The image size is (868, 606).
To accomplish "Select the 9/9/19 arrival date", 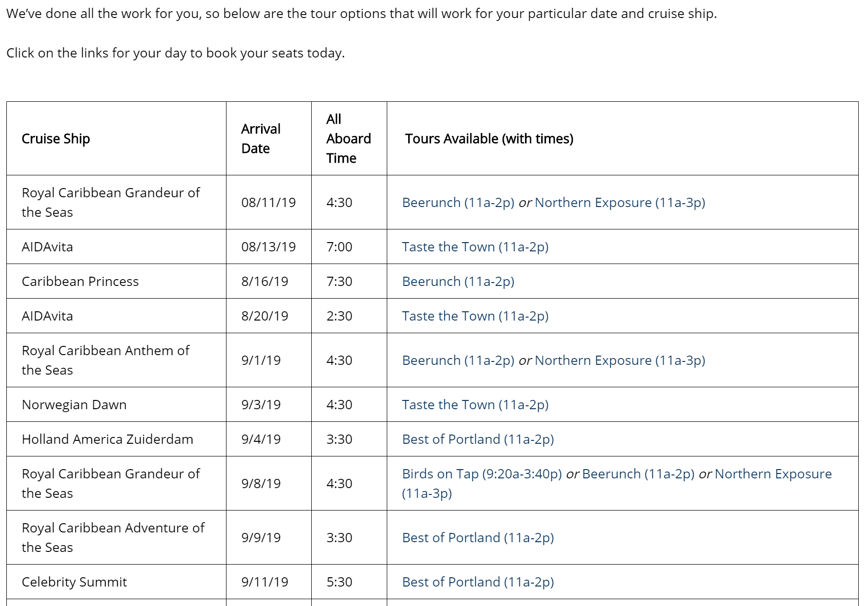I will (261, 537).
